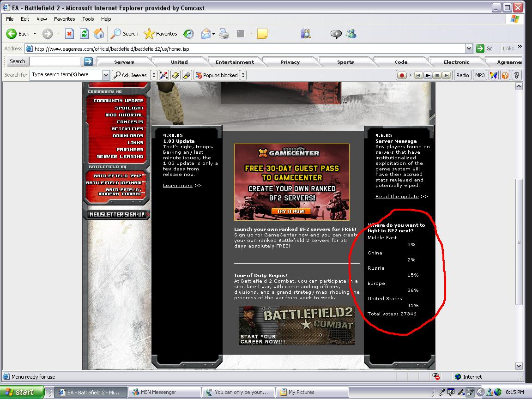The width and height of the screenshot is (532, 399).
Task: Select the Sports tab
Action: coord(345,62)
